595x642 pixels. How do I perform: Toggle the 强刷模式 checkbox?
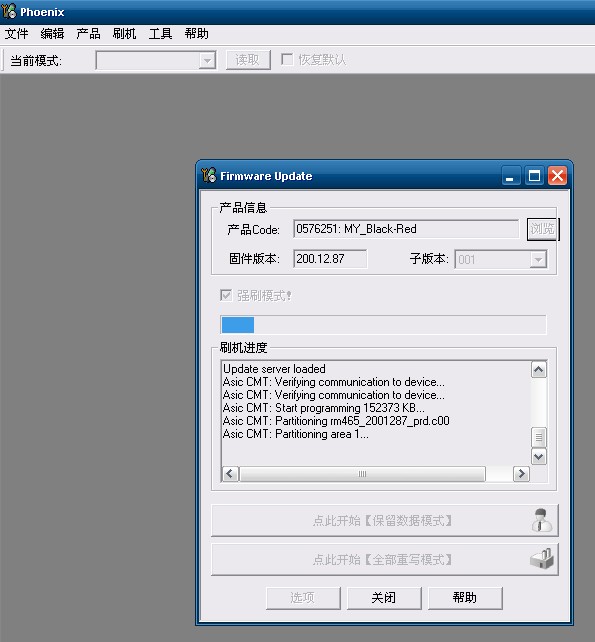click(x=226, y=295)
